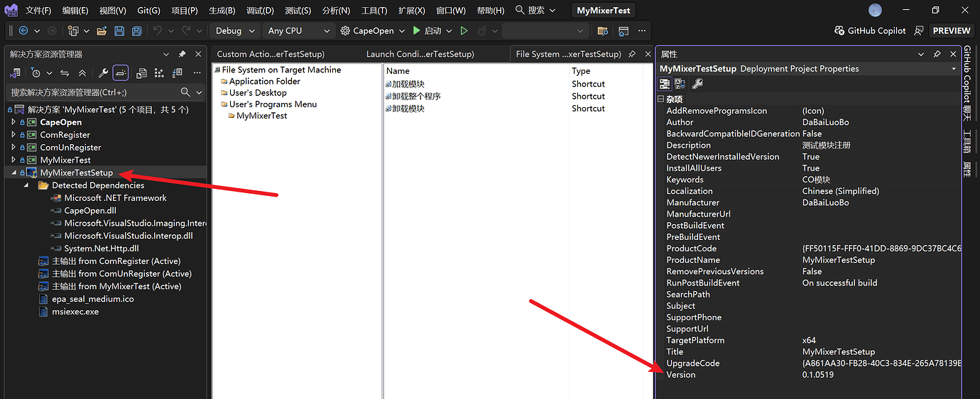Click the Sync with Active Document icon
980x399 pixels.
coord(65,73)
